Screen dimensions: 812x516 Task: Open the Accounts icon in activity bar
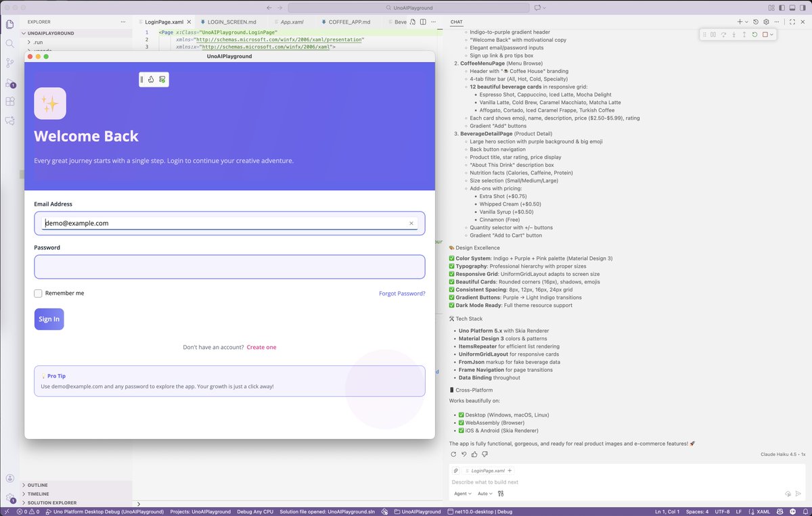pos(9,478)
